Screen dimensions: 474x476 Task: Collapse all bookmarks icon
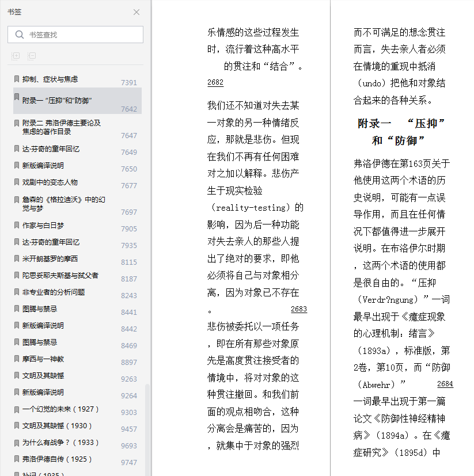[32, 56]
